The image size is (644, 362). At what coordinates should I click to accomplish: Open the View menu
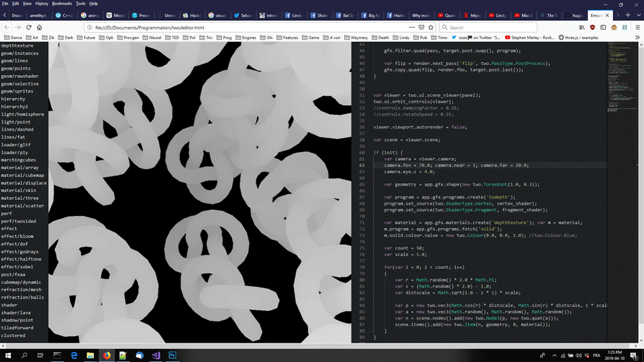click(27, 3)
